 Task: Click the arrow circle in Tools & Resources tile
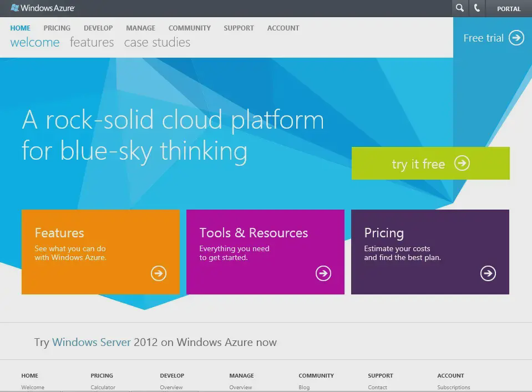(x=323, y=273)
